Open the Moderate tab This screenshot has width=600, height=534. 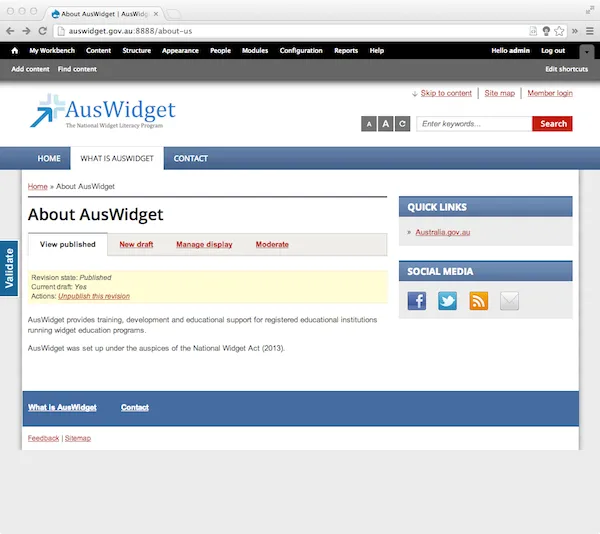point(272,244)
